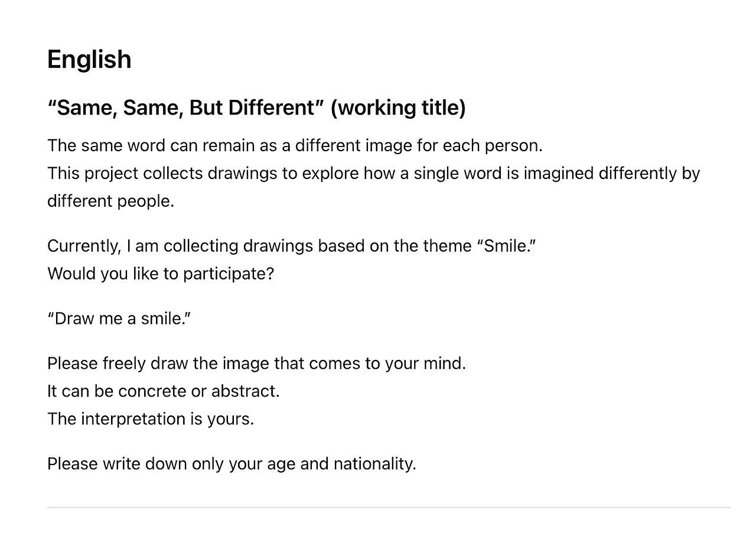The height and width of the screenshot is (533, 756).
Task: Click the "English" heading
Action: coord(89,60)
